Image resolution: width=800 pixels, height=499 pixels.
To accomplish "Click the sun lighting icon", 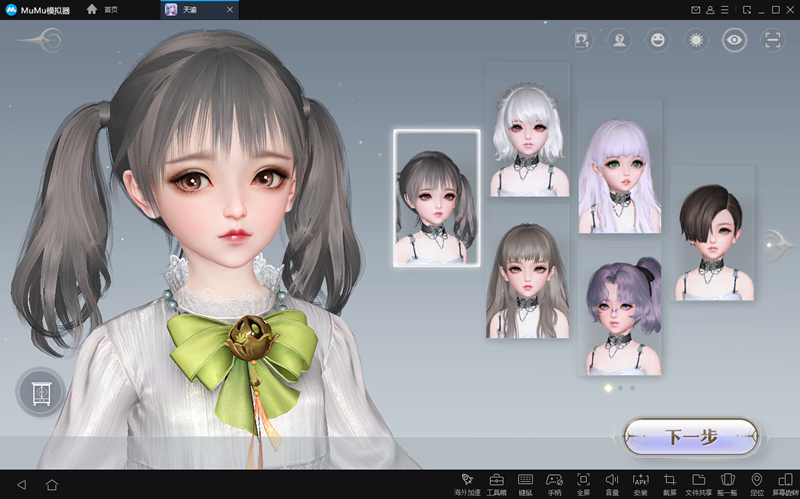I will [x=695, y=40].
